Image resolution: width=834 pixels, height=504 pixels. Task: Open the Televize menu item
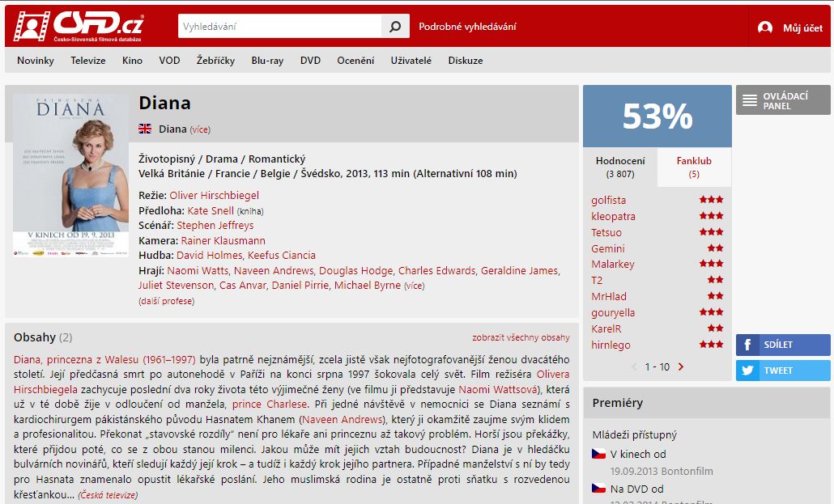tap(88, 60)
